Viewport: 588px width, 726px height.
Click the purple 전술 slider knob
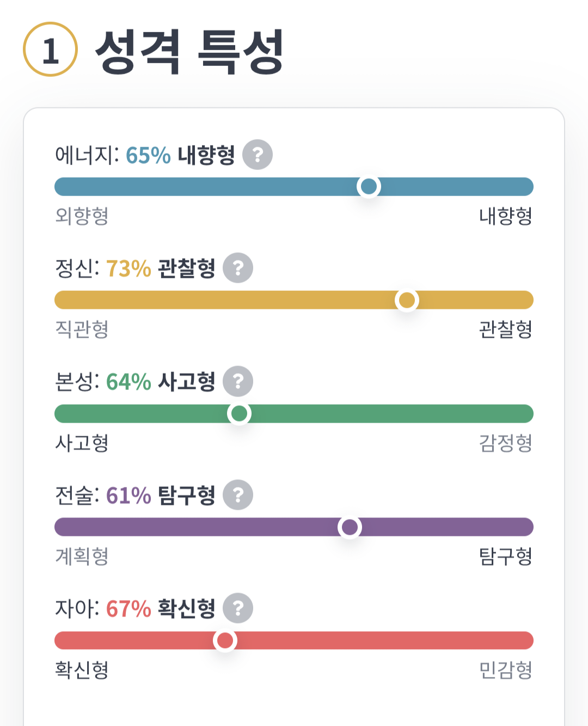350,527
